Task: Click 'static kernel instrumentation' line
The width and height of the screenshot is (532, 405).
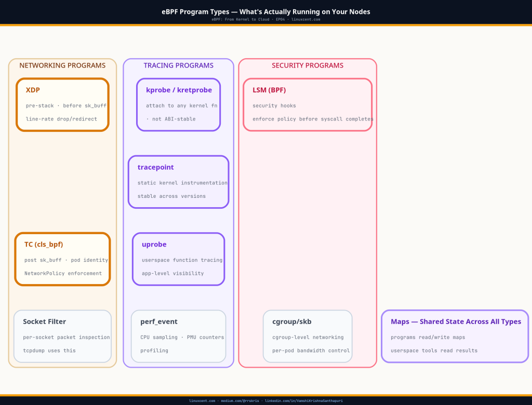Action: click(x=182, y=182)
